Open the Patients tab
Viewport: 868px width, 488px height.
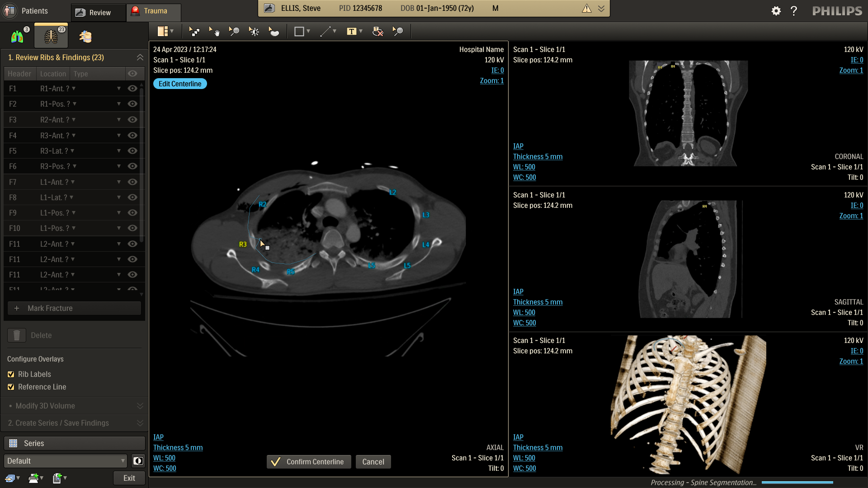27,11
